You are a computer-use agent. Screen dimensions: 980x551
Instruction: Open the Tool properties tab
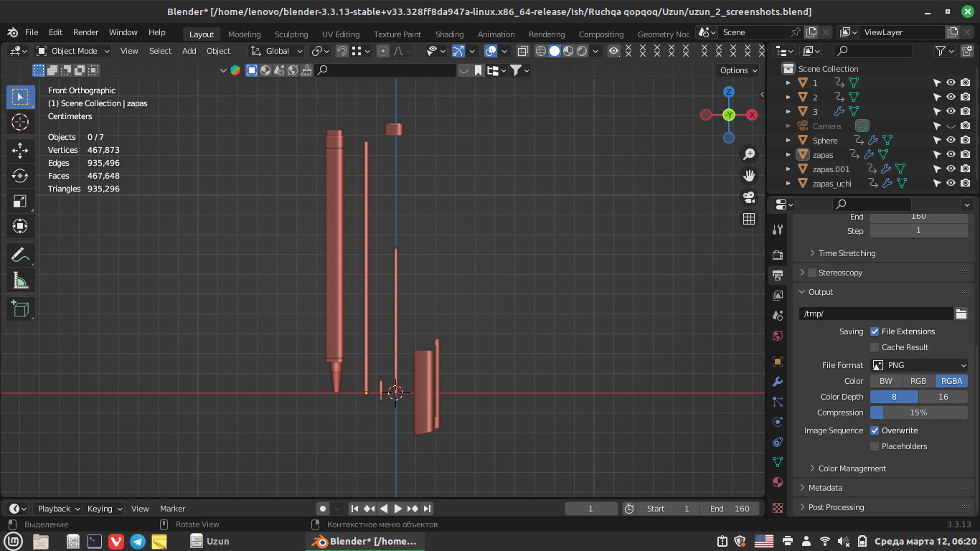pos(778,230)
